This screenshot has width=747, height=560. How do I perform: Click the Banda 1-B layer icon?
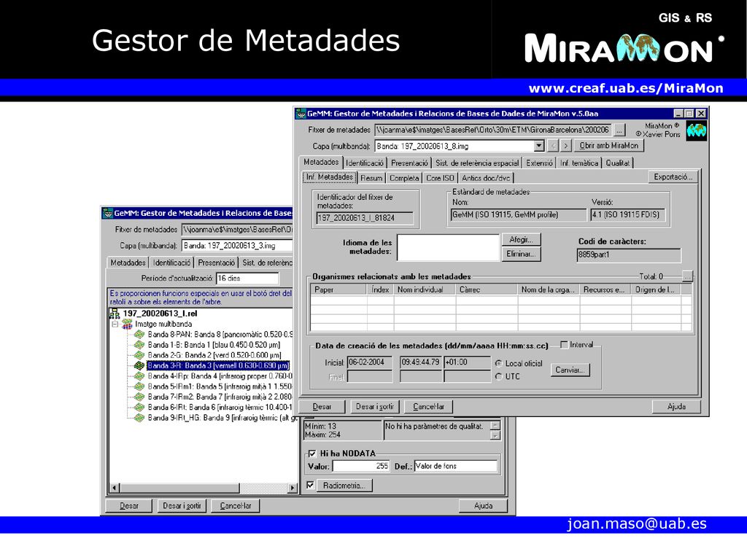click(139, 345)
